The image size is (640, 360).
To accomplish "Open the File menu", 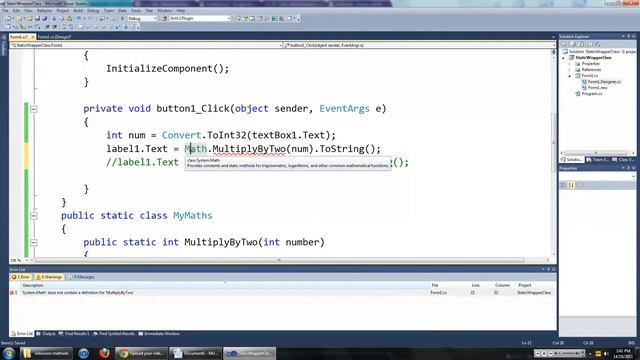I will tap(5, 11).
